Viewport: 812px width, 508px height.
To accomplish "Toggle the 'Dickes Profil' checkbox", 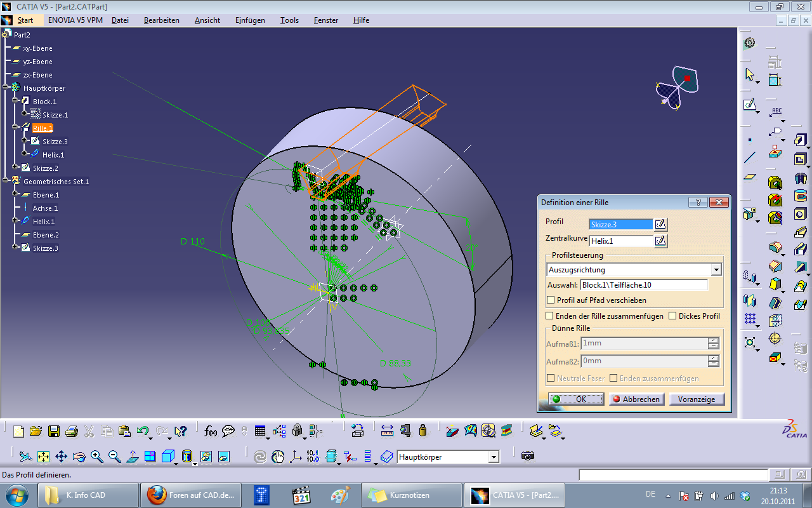I will tap(672, 316).
